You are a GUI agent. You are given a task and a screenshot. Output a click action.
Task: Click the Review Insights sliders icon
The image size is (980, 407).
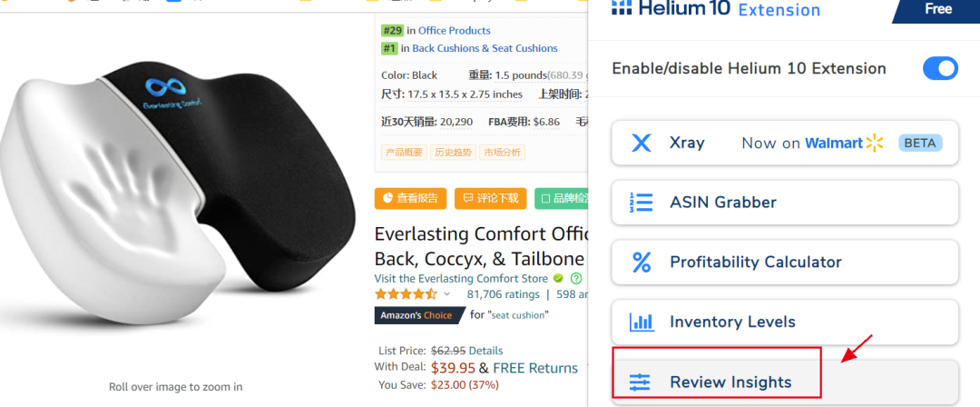(640, 382)
